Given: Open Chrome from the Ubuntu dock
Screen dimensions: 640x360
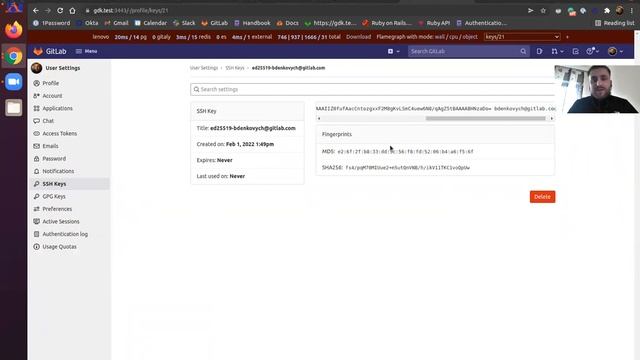Looking at the screenshot, I should click(x=13, y=56).
